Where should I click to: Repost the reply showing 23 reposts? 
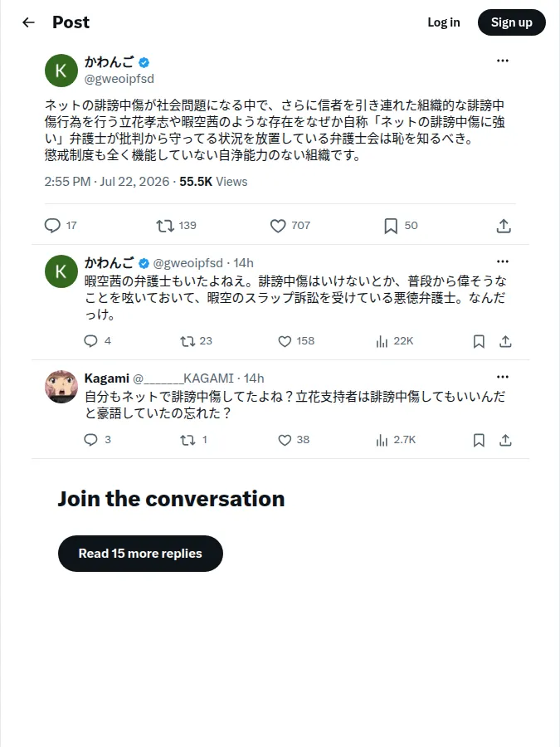pos(196,341)
